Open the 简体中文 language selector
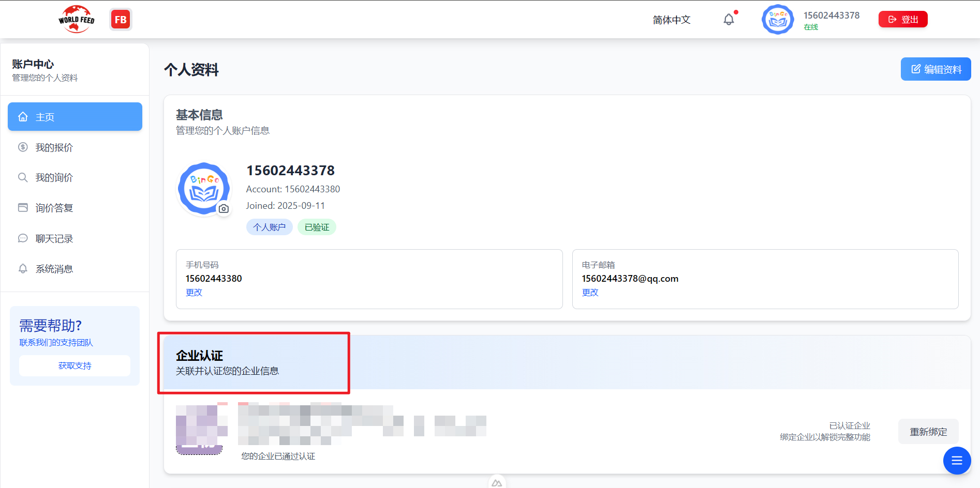The width and height of the screenshot is (980, 488). [x=671, y=20]
